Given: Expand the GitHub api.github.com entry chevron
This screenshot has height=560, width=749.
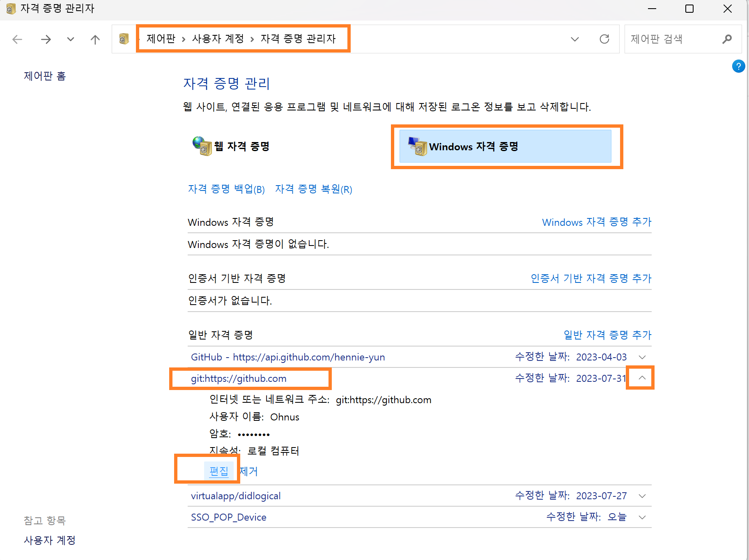Looking at the screenshot, I should pyautogui.click(x=642, y=357).
